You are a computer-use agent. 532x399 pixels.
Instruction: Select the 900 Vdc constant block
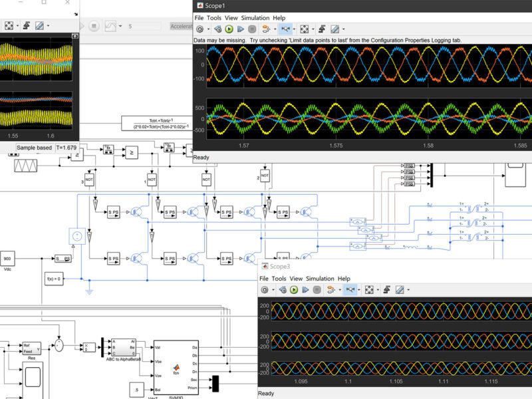[x=7, y=259]
